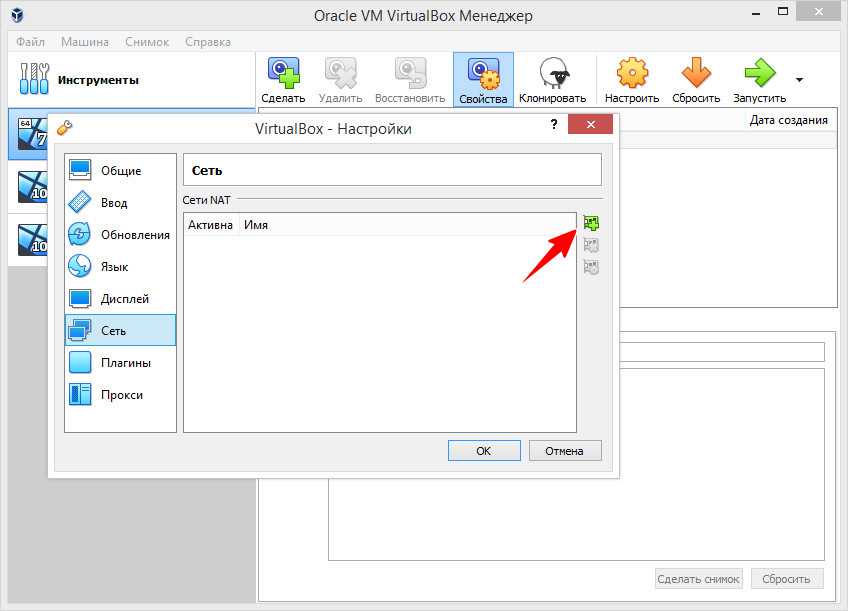This screenshot has width=848, height=611.
Task: Select Общие in settings sidebar
Action: coord(121,170)
